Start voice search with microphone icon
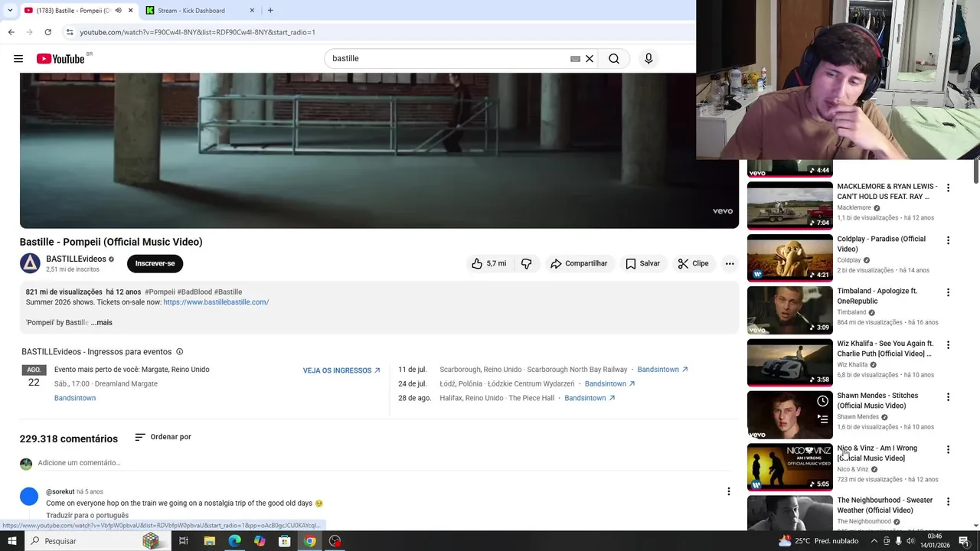The height and width of the screenshot is (551, 980). (x=648, y=58)
